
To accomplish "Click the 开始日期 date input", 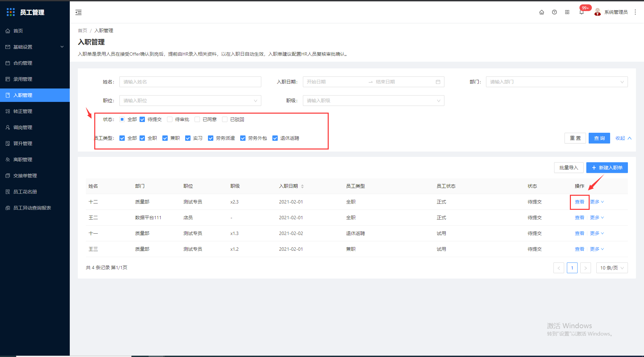I will (335, 82).
